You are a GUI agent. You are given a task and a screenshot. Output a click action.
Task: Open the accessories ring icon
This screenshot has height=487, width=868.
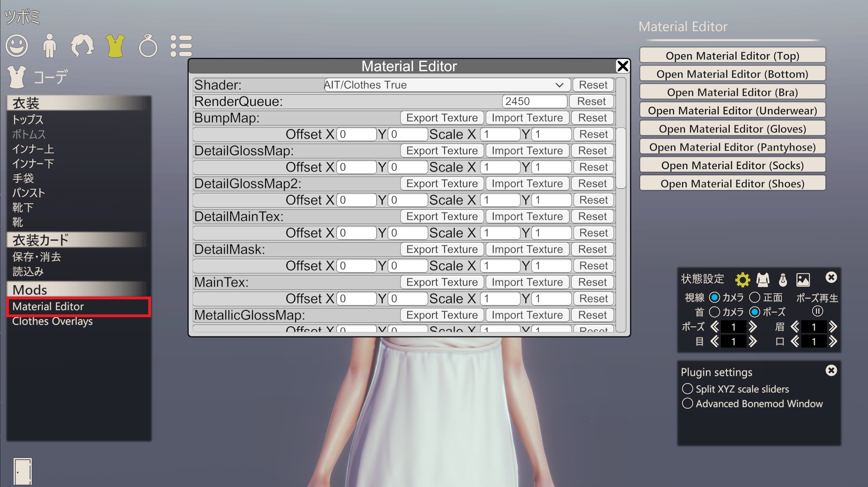[x=148, y=46]
